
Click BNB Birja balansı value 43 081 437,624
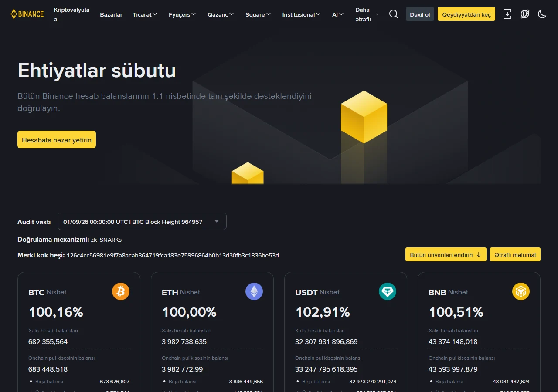[x=511, y=382]
